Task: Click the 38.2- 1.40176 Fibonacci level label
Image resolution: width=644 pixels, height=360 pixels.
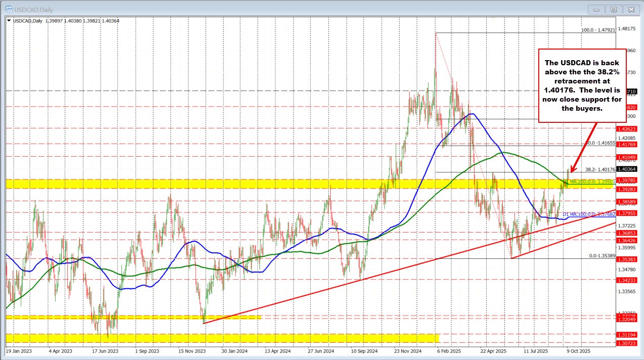Action: point(599,170)
